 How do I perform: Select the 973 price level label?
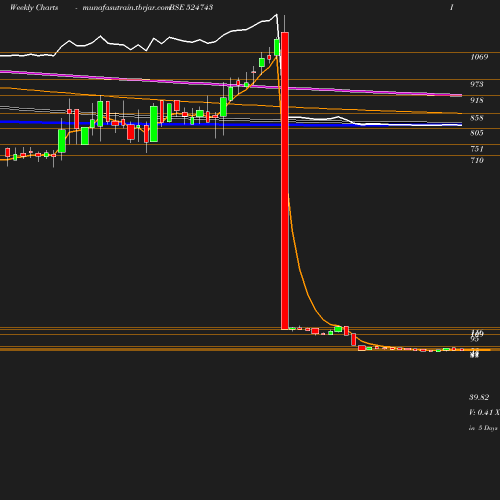coord(477,84)
